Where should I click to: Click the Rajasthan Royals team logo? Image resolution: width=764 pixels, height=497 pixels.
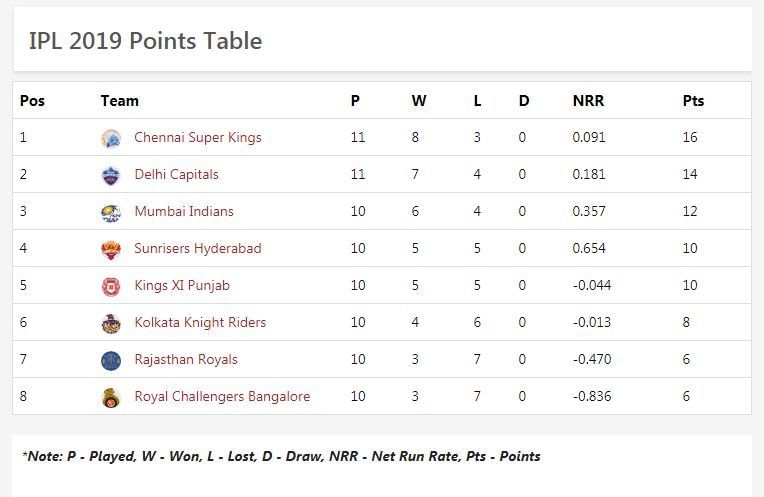point(111,360)
